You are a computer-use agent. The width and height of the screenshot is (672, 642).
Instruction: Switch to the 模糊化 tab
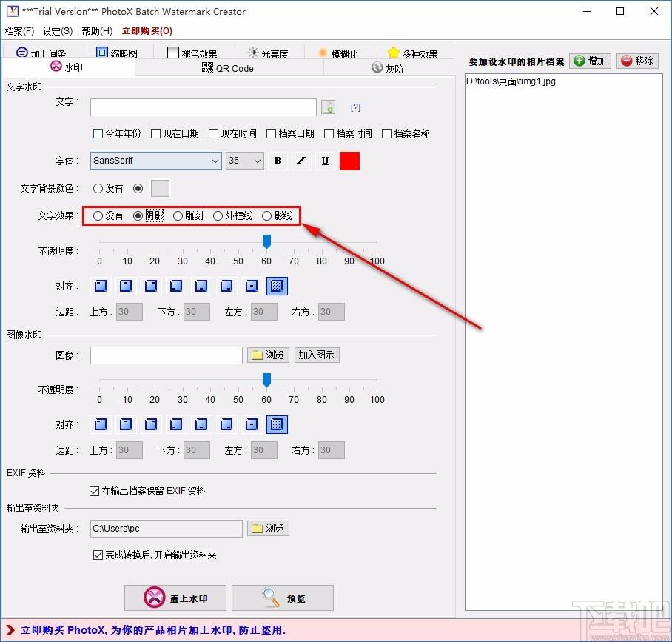pyautogui.click(x=338, y=53)
